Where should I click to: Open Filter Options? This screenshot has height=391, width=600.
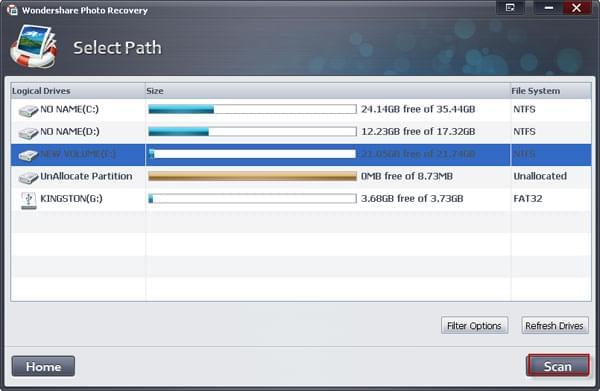click(474, 326)
